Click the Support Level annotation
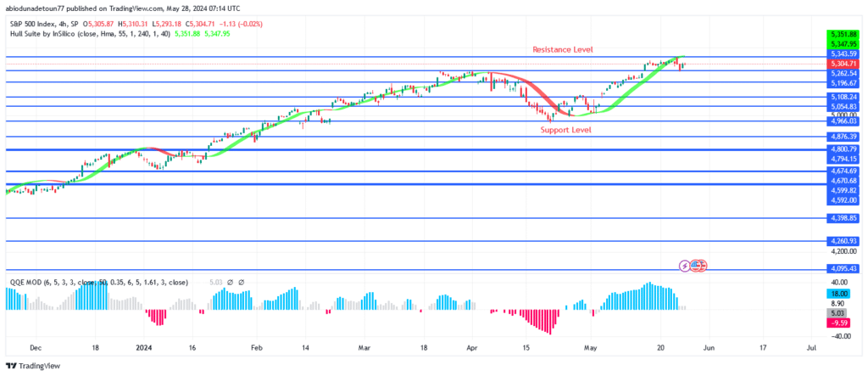This screenshot has height=376, width=868. [x=565, y=130]
